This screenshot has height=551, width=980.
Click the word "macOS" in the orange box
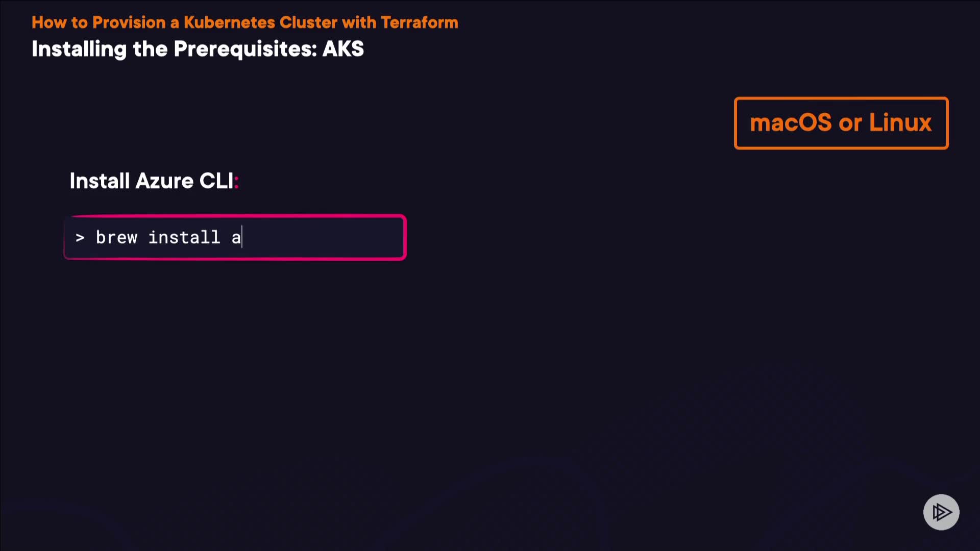[x=791, y=123]
